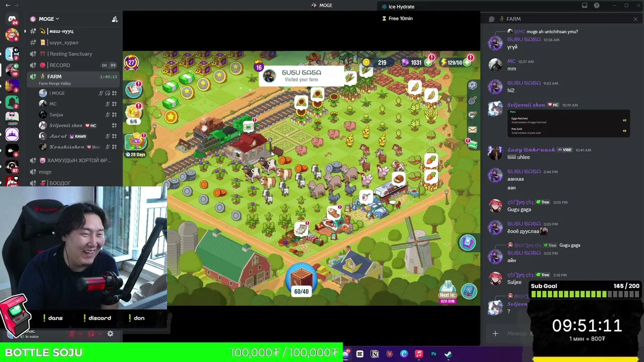644x362 pixels.
Task: Click the add attachment plus button
Action: pyautogui.click(x=495, y=333)
